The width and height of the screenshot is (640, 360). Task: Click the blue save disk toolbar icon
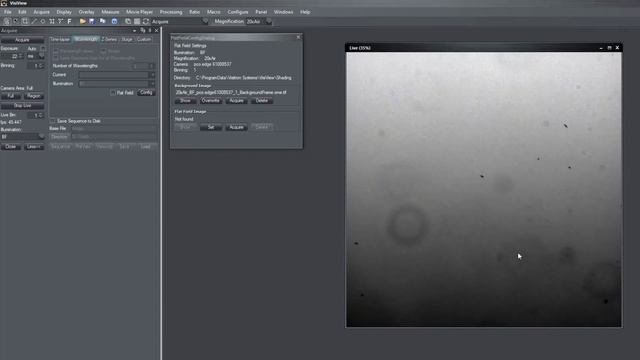click(92, 21)
